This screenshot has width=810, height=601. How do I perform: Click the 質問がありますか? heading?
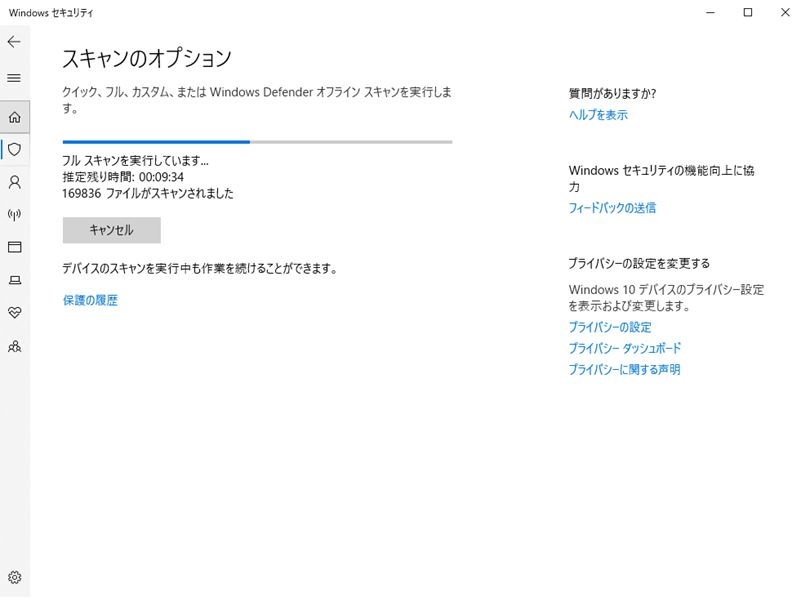[612, 94]
